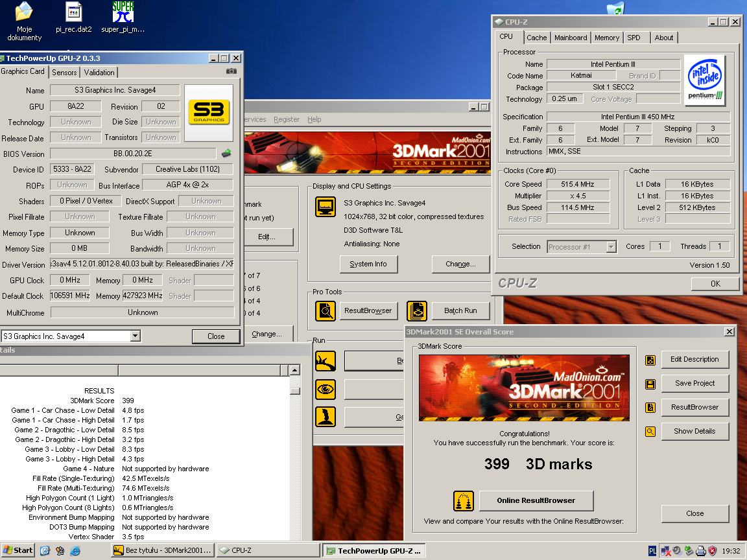Click the Name field showing S3 Savage4
Screen dimensions: 747x560
pos(115,90)
